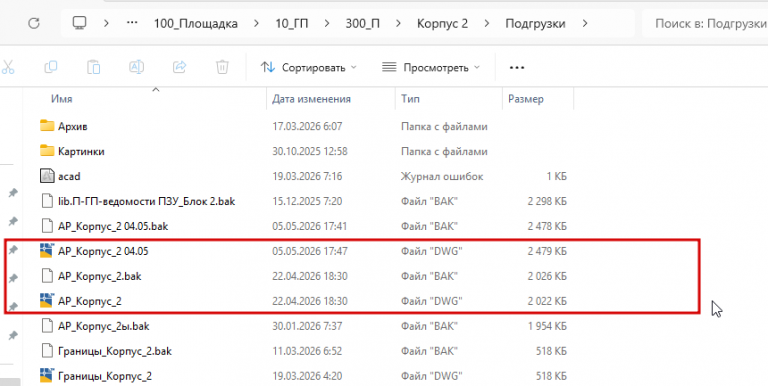This screenshot has width=768, height=386.
Task: Select Границы_Корпус_2 DWG file name
Action: (x=105, y=377)
